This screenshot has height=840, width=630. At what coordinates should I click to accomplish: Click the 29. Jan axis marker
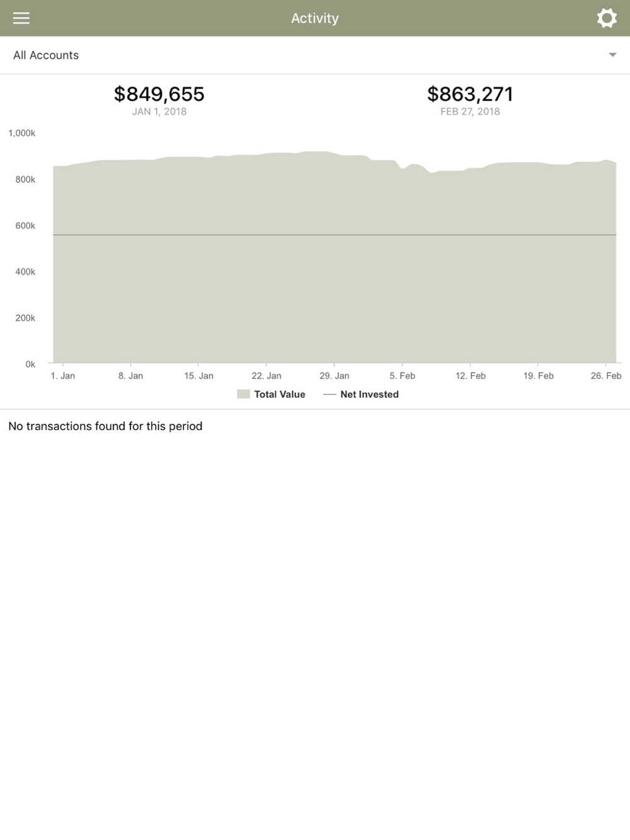[x=334, y=376]
